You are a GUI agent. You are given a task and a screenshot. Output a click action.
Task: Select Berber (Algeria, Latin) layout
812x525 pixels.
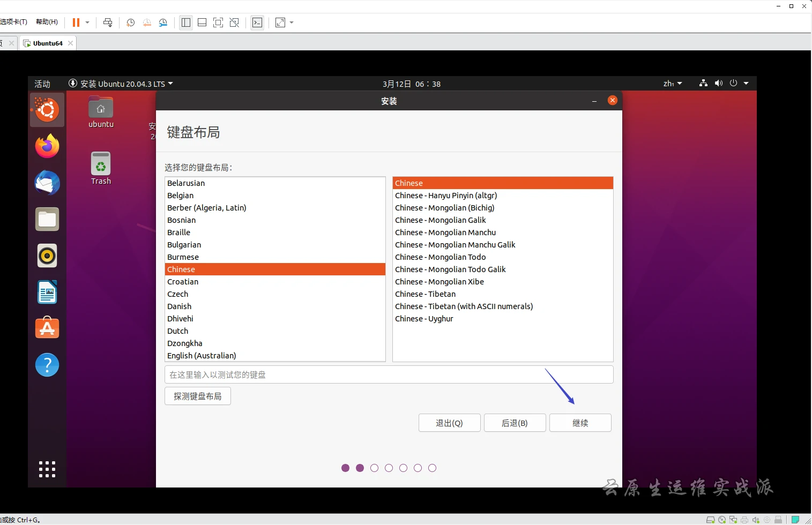[275, 208]
